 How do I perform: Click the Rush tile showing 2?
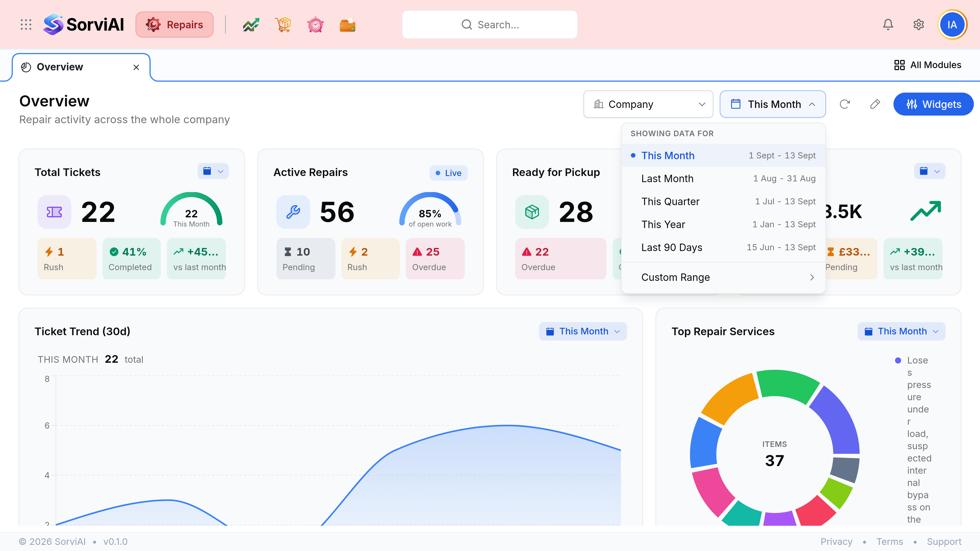[x=371, y=259]
